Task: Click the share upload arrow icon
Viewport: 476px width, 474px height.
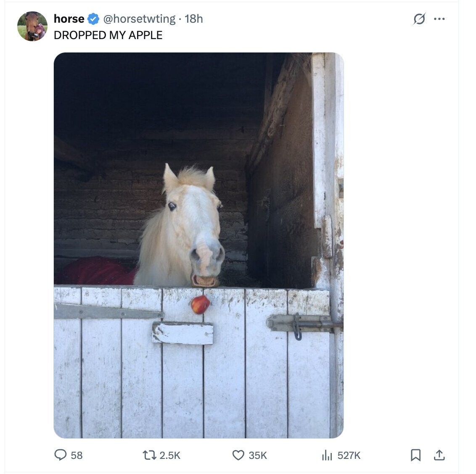Action: coord(439,455)
